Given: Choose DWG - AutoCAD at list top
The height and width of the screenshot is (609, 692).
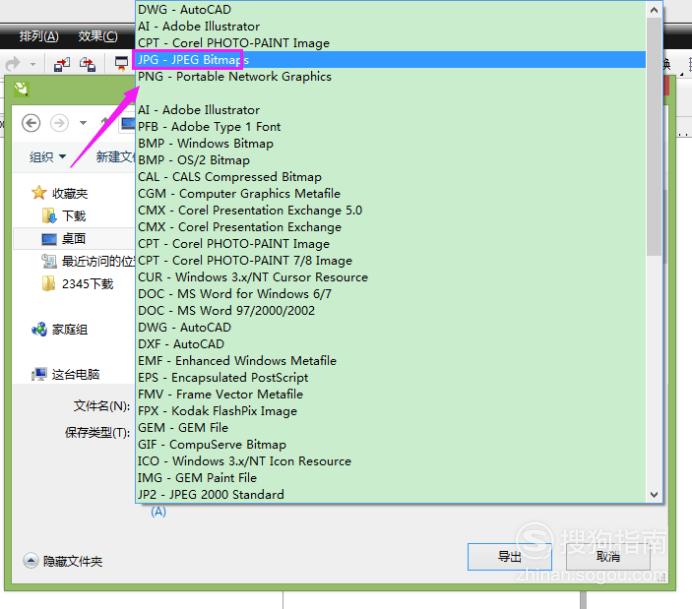Looking at the screenshot, I should (x=391, y=10).
